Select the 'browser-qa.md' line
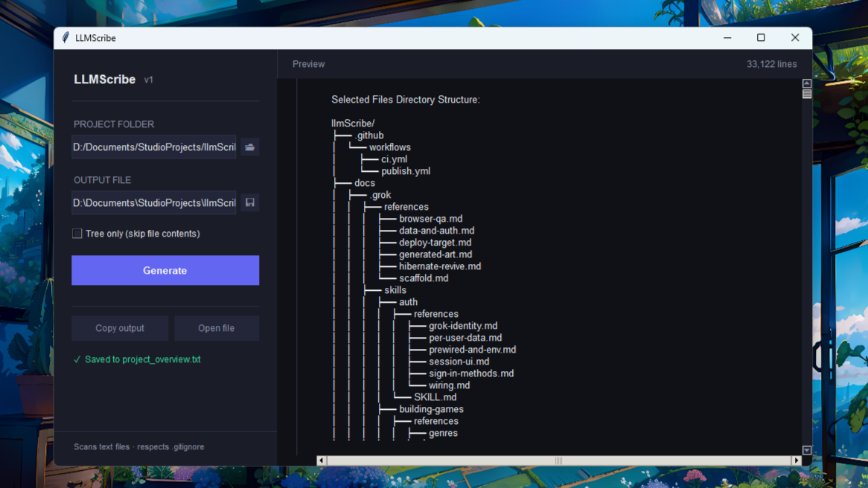The image size is (868, 488). [431, 219]
